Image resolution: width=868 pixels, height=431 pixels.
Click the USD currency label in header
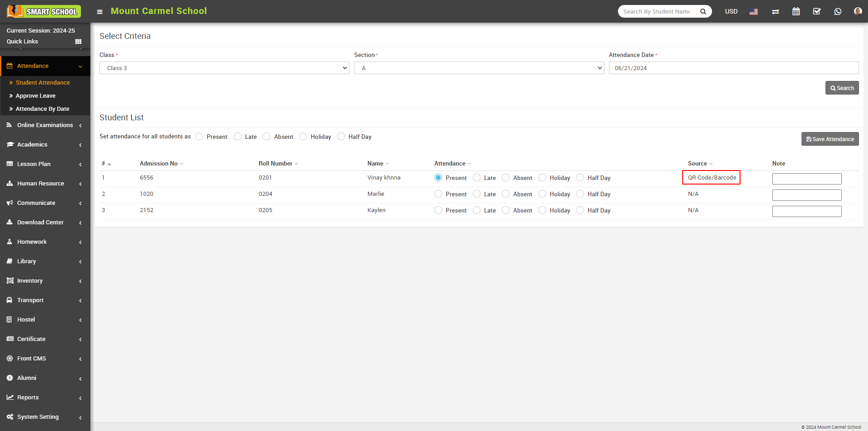pos(731,11)
